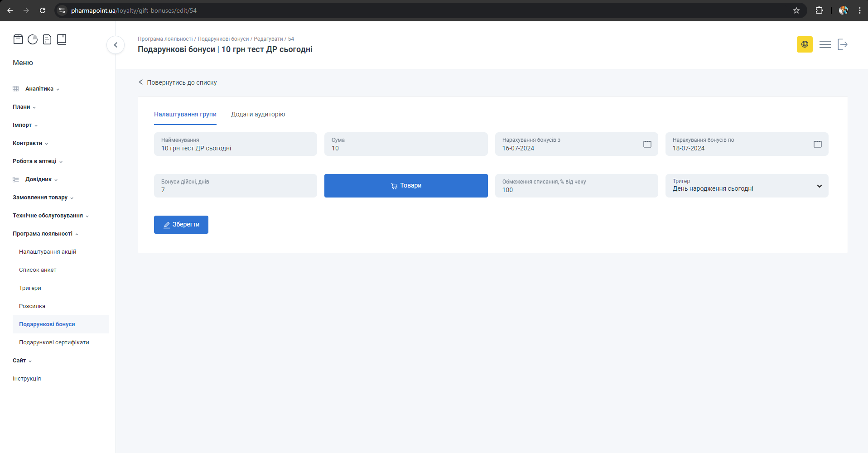Viewport: 868px width, 453px height.
Task: Open the calendar for 'Нарахування бонусів по'
Action: coord(818,144)
